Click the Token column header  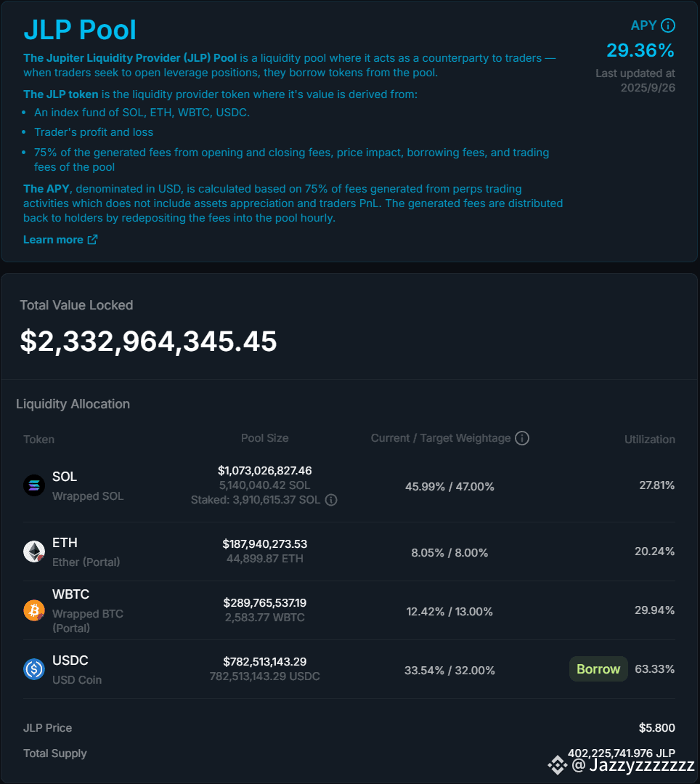coord(38,439)
